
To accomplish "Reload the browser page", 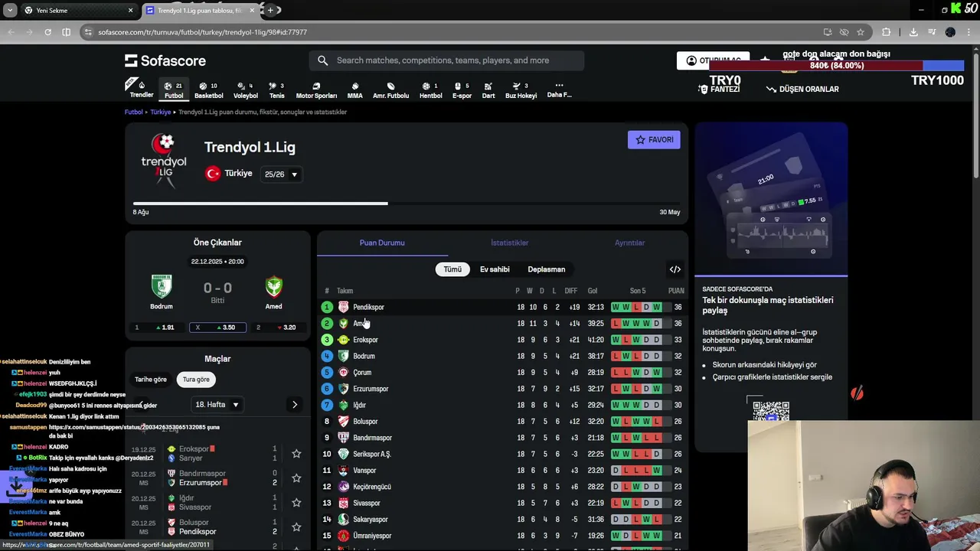I will click(x=47, y=32).
